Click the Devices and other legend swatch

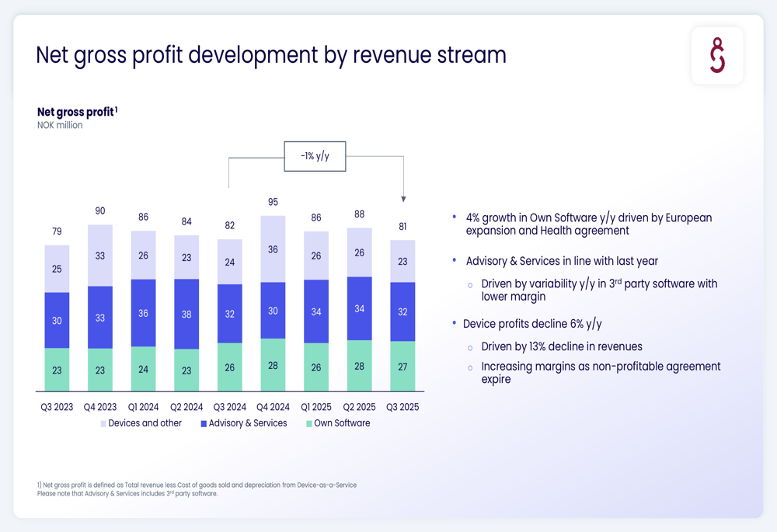[x=103, y=424]
